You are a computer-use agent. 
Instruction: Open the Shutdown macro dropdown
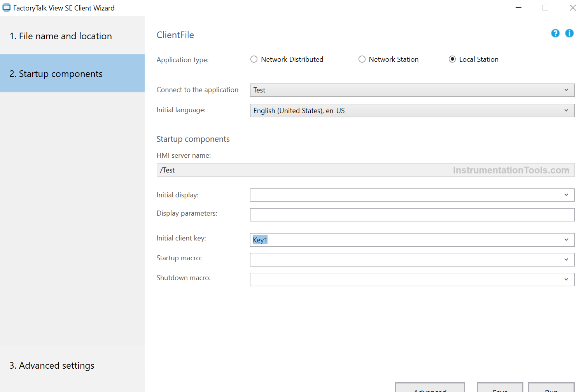pyautogui.click(x=567, y=279)
